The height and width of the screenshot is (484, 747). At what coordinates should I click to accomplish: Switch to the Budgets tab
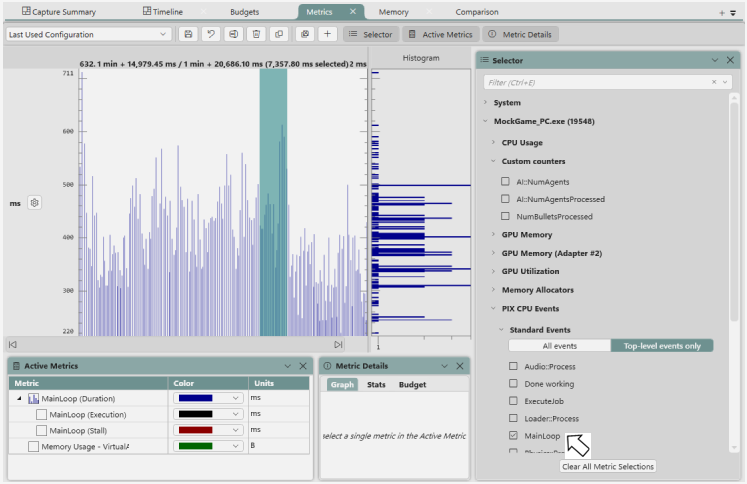(244, 12)
